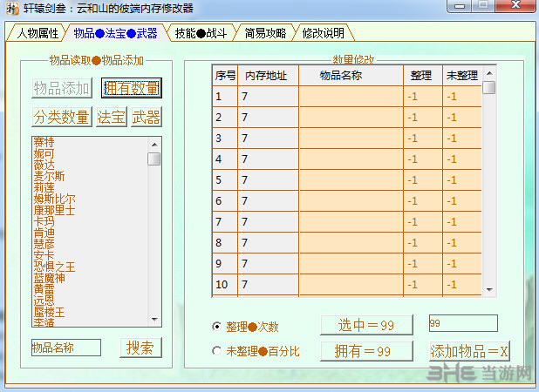Click the 武器 button
539x392 pixels.
(147, 117)
